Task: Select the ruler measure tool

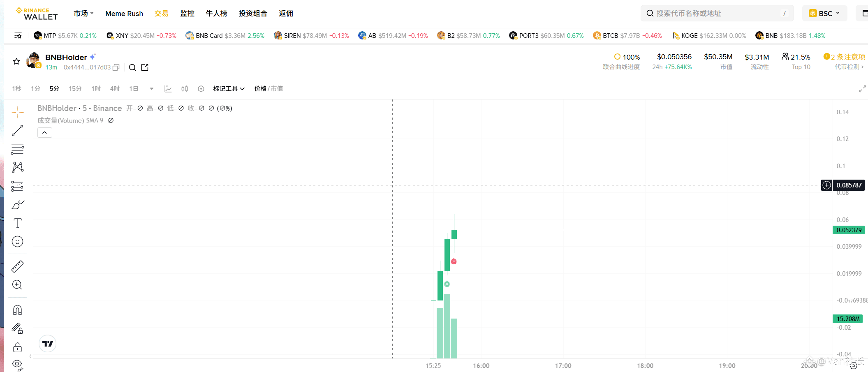Action: coord(17,267)
